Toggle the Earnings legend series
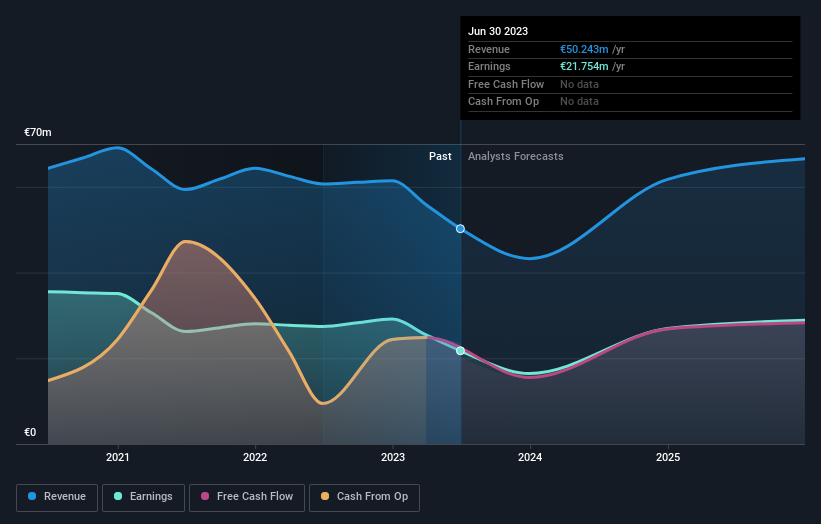Screen dimensions: 821x524 pyautogui.click(x=143, y=497)
